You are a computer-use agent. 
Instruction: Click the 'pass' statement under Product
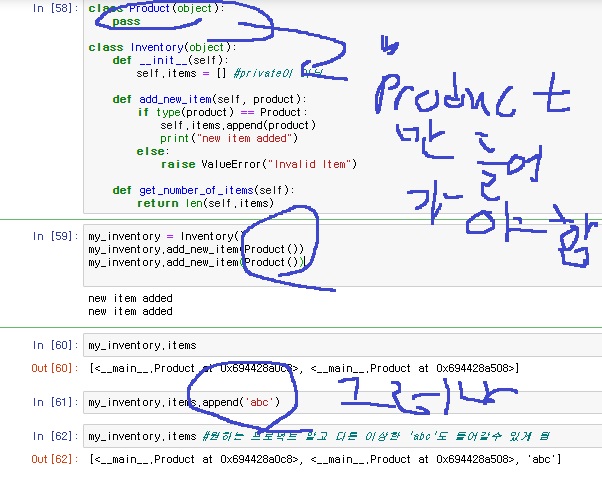126,22
